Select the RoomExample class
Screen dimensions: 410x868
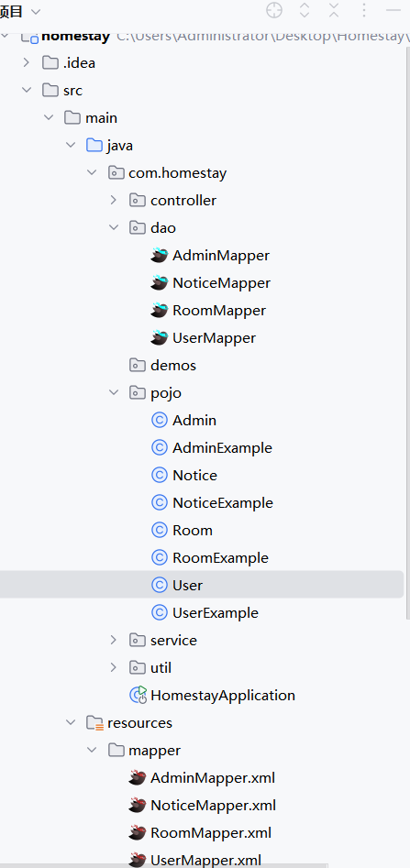[x=221, y=557]
